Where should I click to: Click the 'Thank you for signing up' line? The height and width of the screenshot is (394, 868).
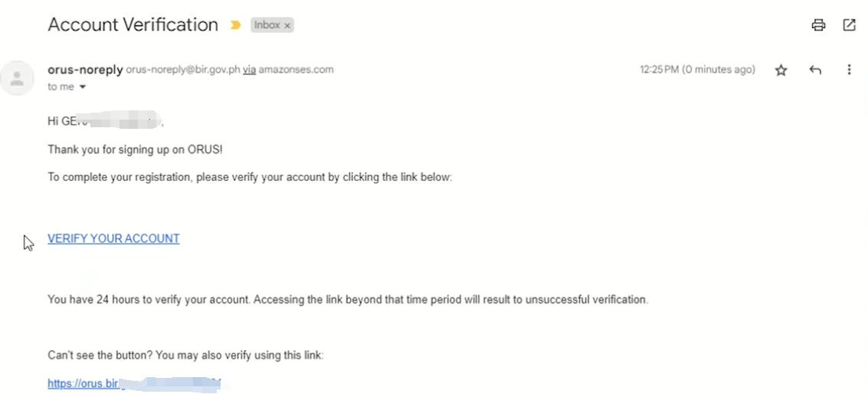click(x=135, y=149)
